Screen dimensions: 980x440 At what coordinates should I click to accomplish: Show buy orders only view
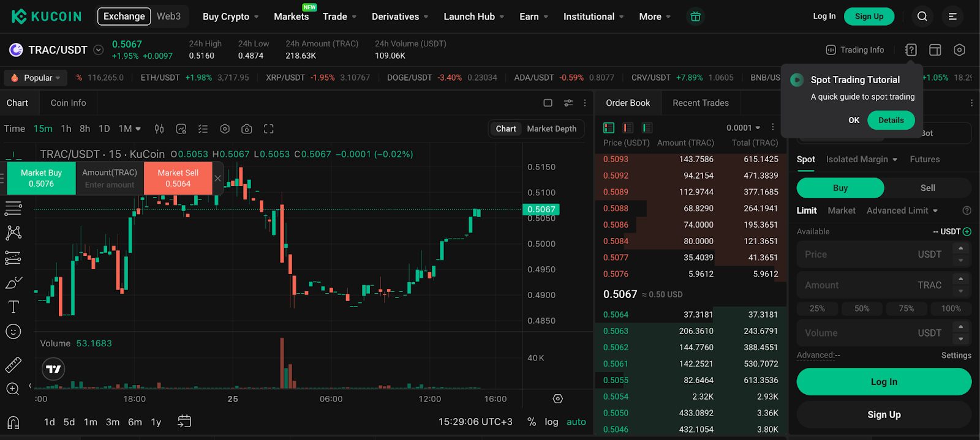tap(647, 128)
